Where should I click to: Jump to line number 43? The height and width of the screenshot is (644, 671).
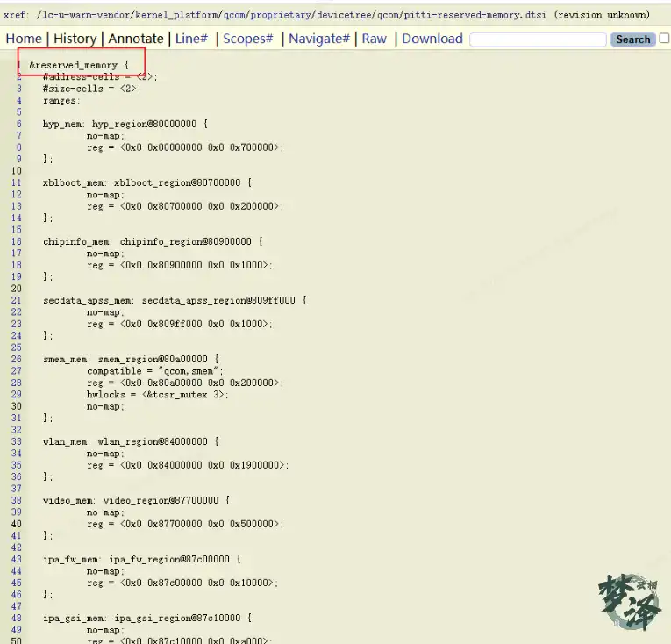pyautogui.click(x=17, y=559)
